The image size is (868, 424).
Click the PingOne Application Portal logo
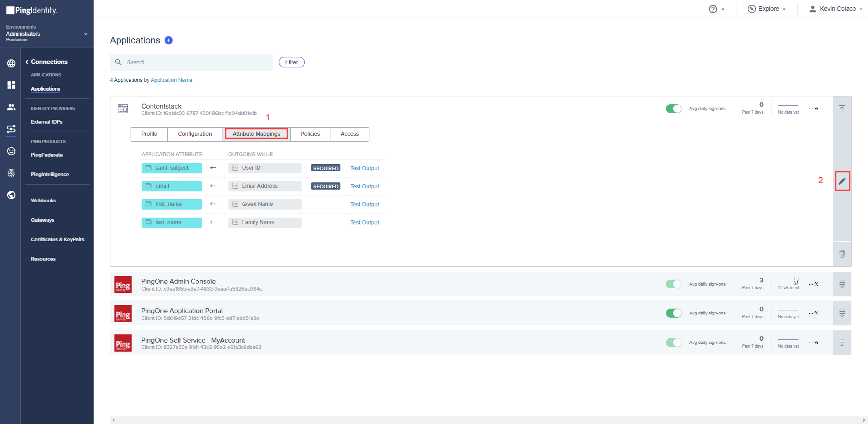click(x=123, y=314)
